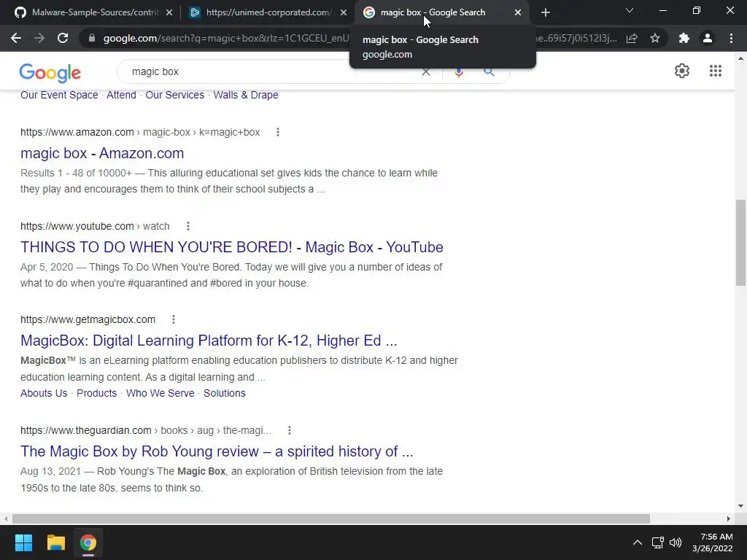The height and width of the screenshot is (560, 747).
Task: Click the Chrome taskbar icon
Action: [88, 542]
